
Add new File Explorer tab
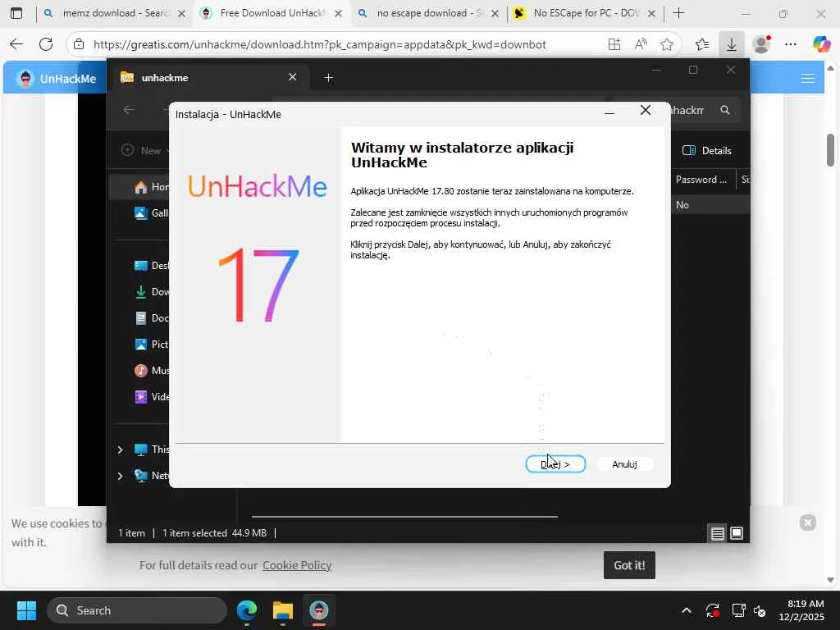point(328,78)
